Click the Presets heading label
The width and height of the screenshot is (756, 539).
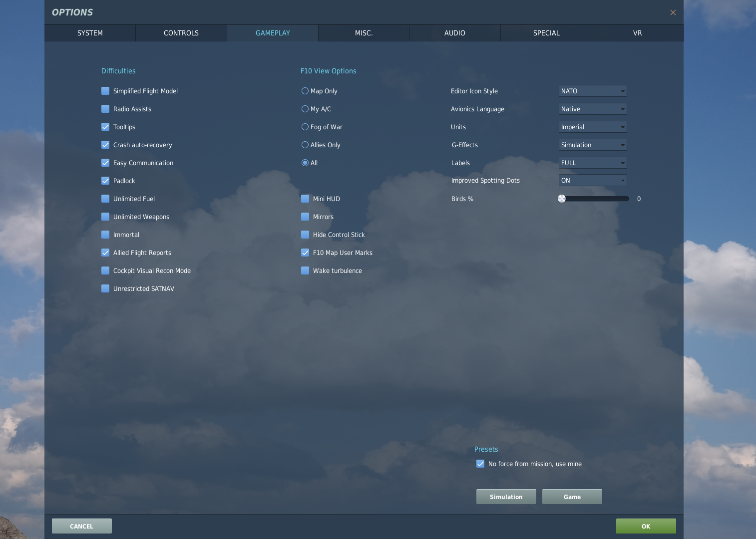coord(486,449)
